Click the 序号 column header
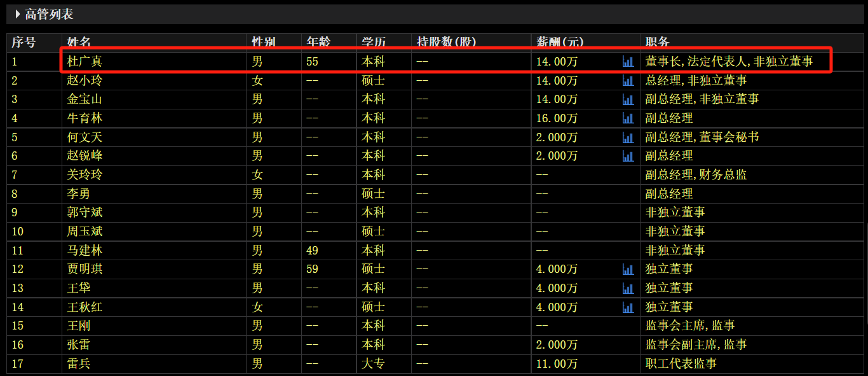868x376 pixels. tap(24, 43)
